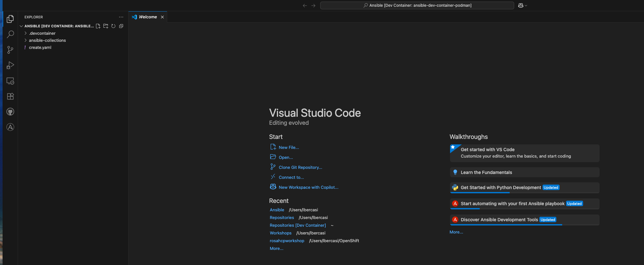The image size is (644, 265).
Task: Open the Copilot dropdown arrow in title bar
Action: click(526, 5)
